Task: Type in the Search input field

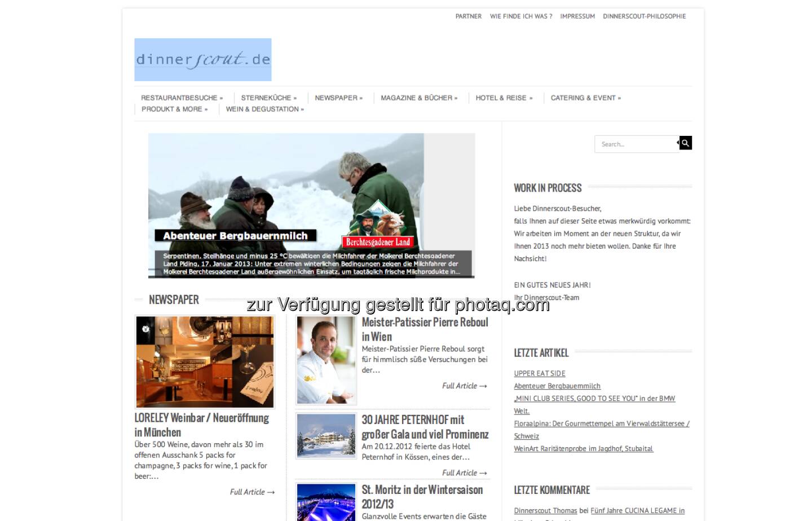Action: [x=635, y=144]
